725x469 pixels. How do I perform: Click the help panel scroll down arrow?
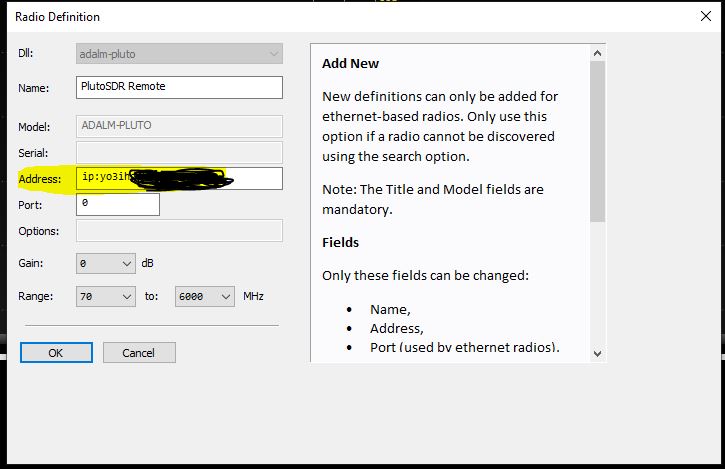(x=598, y=352)
